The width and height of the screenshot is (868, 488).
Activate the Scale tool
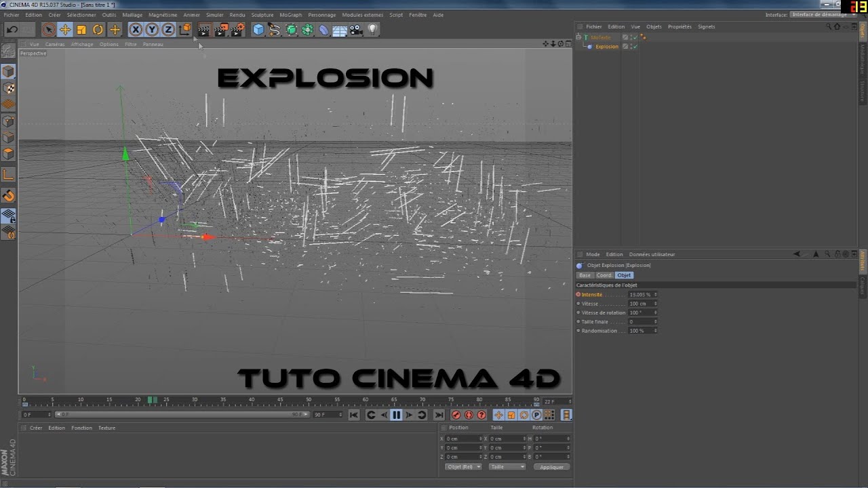click(81, 29)
